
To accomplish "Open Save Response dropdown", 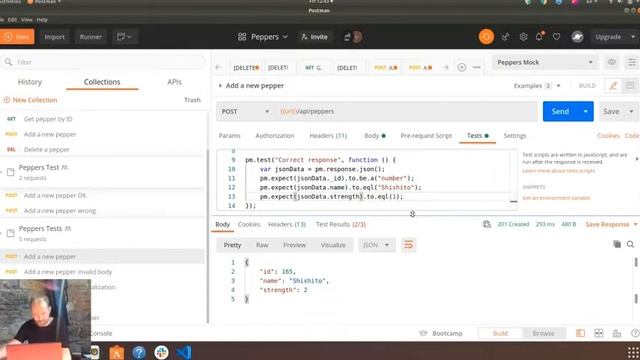I will (611, 224).
